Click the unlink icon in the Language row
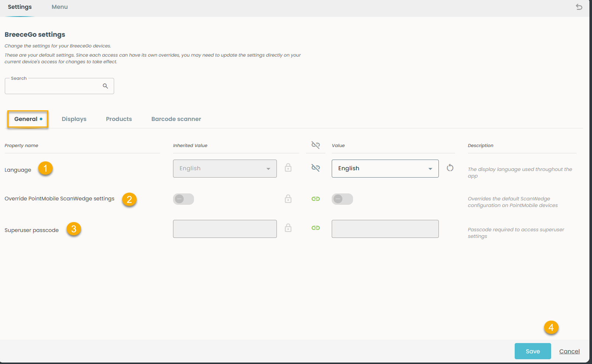Image resolution: width=592 pixels, height=364 pixels. [316, 168]
